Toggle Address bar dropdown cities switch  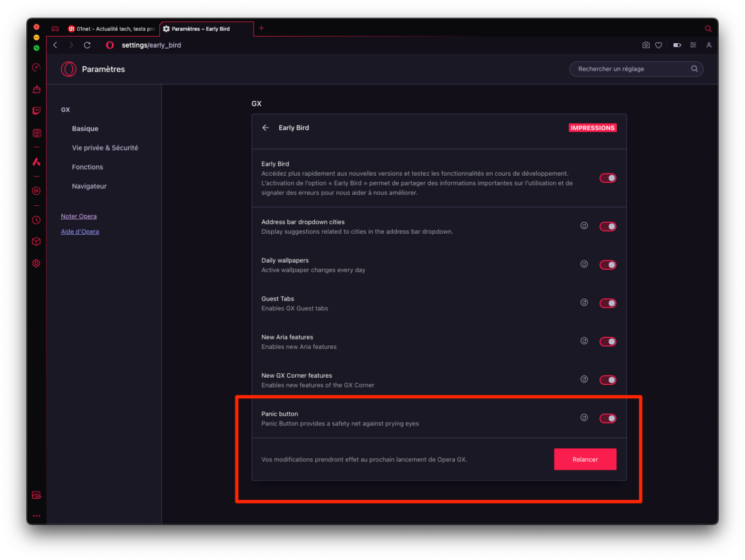coord(608,227)
